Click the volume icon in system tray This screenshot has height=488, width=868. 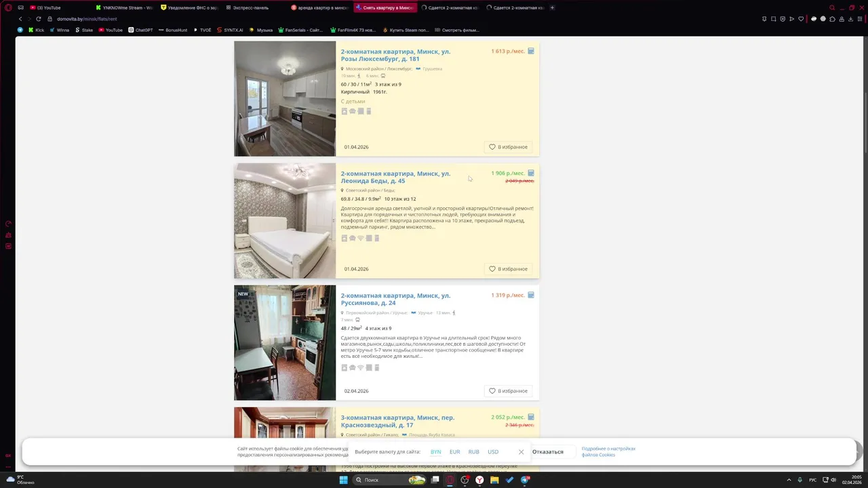(833, 480)
